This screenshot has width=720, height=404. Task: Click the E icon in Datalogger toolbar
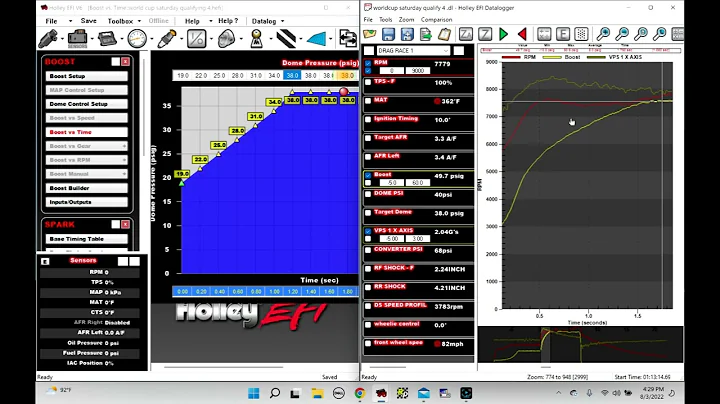[x=563, y=34]
